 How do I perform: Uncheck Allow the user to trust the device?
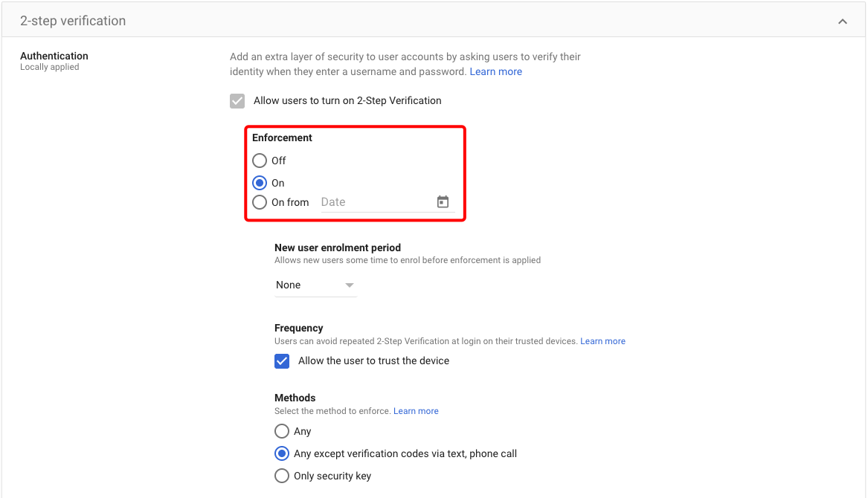[282, 361]
